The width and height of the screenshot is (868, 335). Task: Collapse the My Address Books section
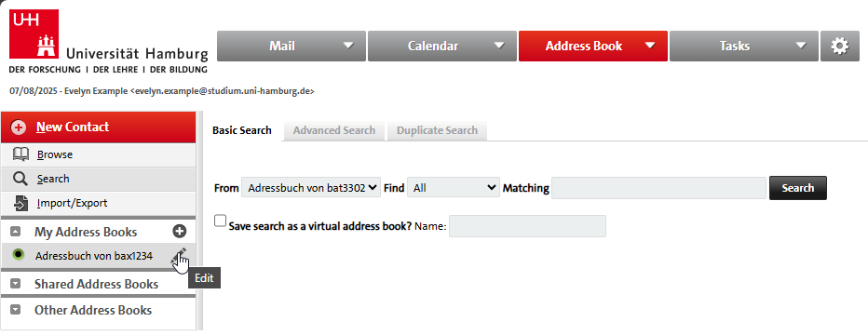click(16, 232)
